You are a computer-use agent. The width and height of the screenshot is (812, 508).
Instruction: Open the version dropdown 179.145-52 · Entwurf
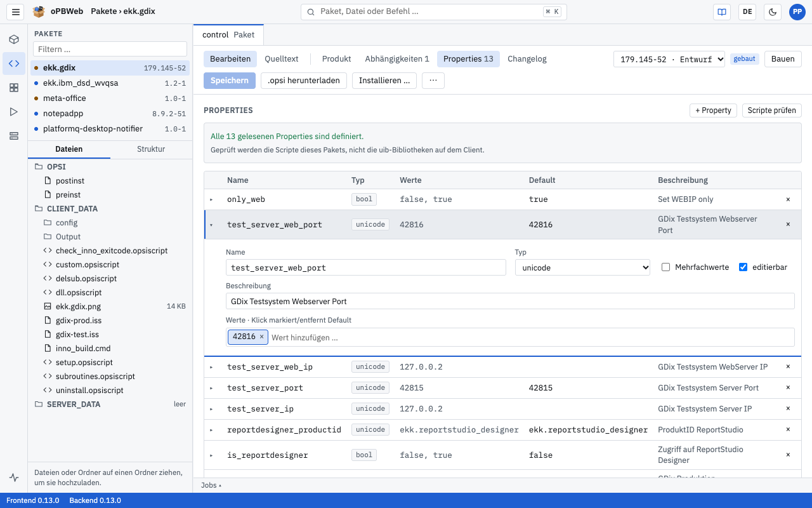[x=669, y=59]
